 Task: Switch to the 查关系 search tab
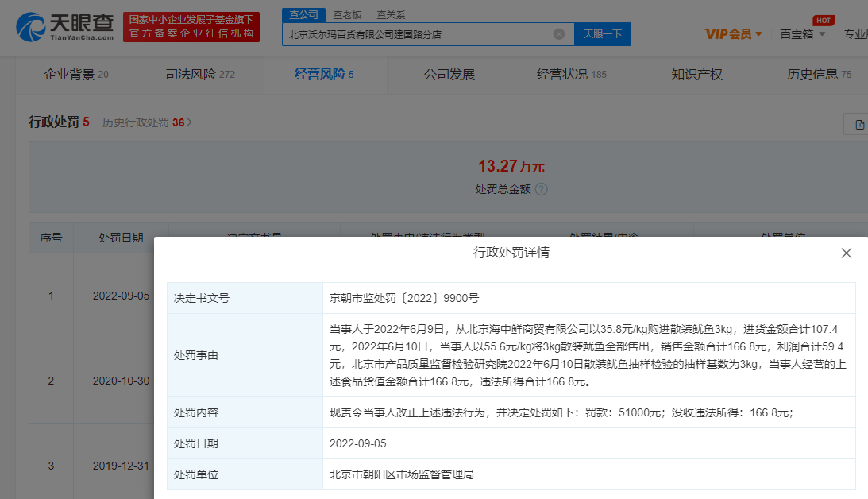(x=390, y=14)
